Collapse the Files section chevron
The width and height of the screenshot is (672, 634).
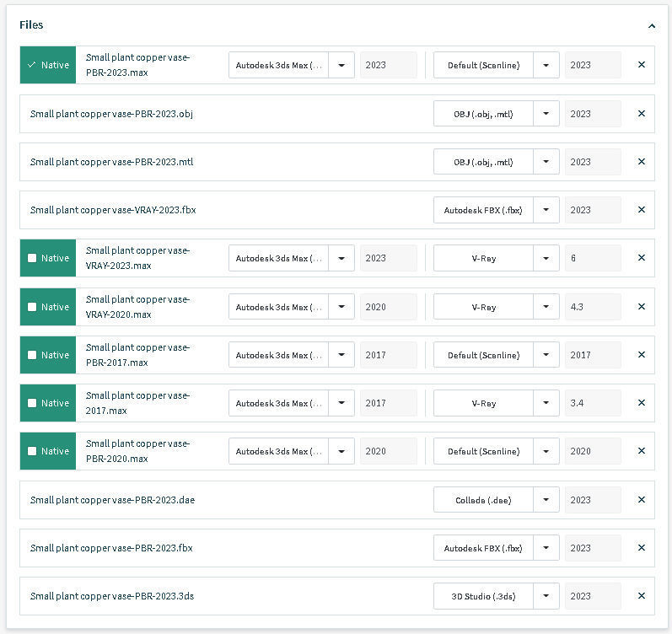point(651,26)
